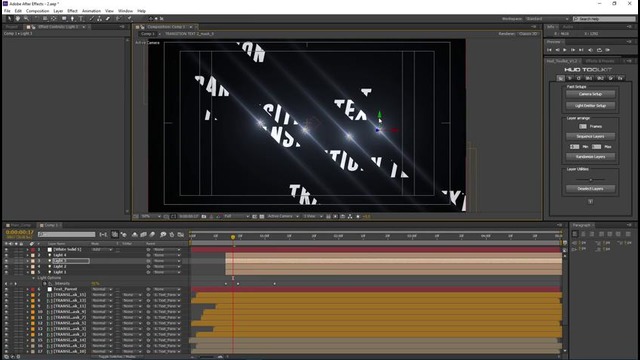Screen dimensions: 640x360
Task: Toggle visibility of layer 10
Action: point(6,312)
